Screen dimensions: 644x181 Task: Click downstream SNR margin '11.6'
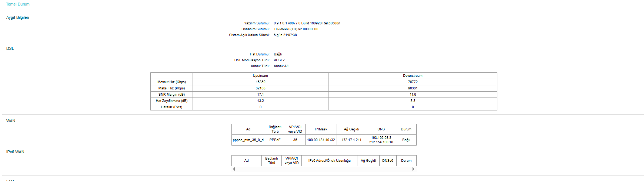pos(413,95)
